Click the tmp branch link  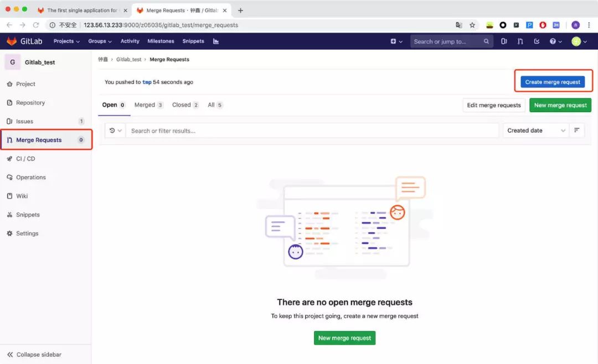pos(147,82)
